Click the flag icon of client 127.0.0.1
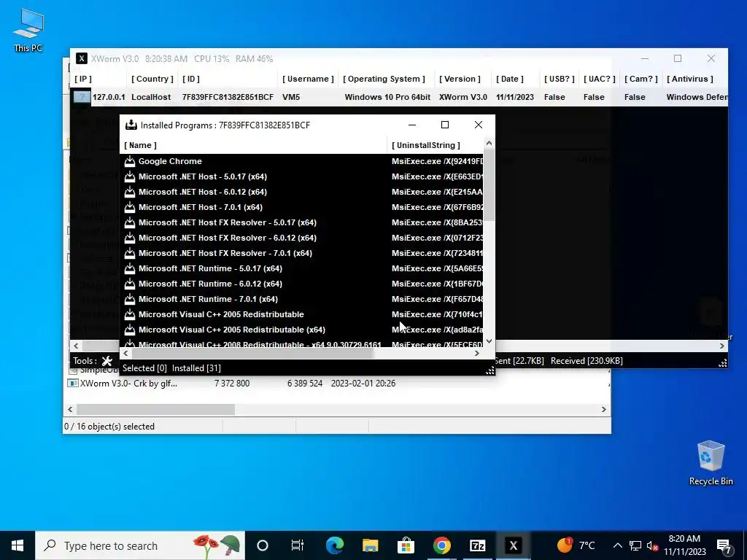 coord(82,97)
